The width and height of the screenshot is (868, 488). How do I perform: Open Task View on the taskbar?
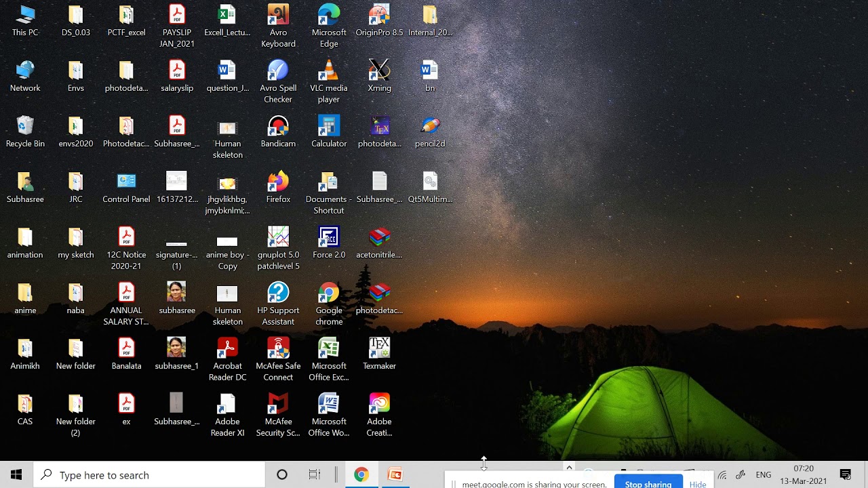point(314,474)
